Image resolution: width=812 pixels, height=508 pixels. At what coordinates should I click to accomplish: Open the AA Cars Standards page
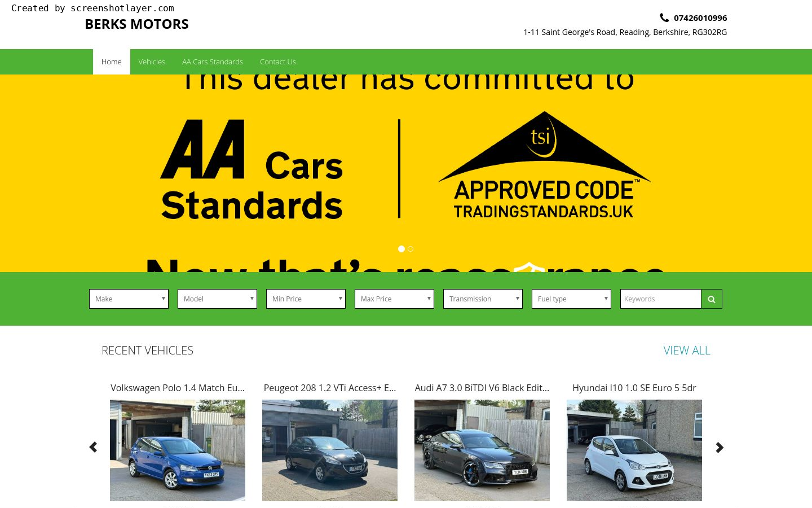coord(213,62)
